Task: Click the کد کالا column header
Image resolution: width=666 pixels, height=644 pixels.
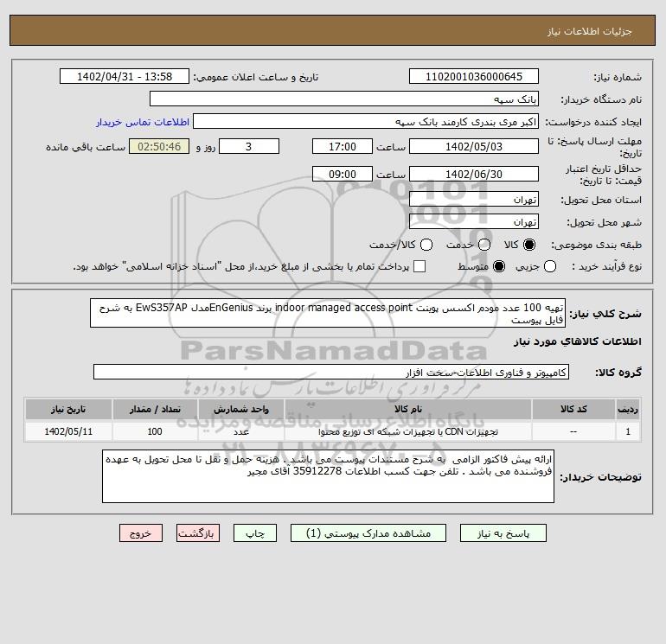Action: (573, 409)
